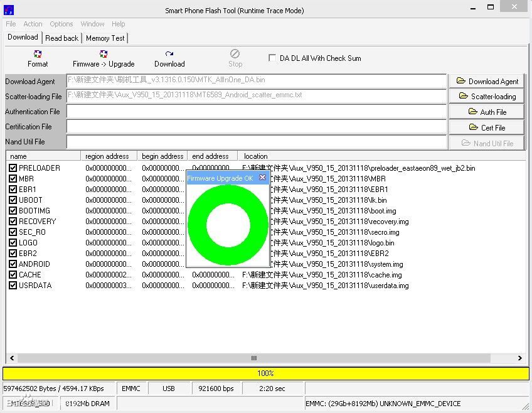Uncheck the PRELOADER partition

[x=13, y=168]
